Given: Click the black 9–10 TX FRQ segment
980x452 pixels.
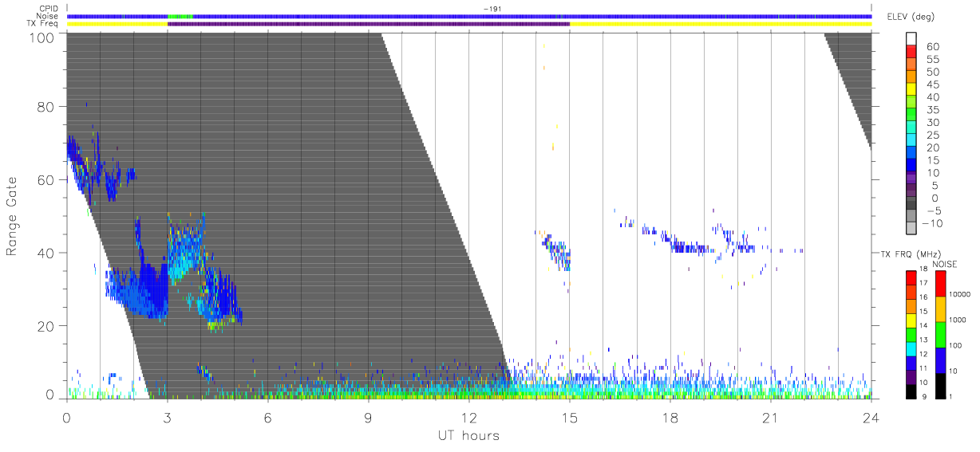Looking at the screenshot, I should 911,391.
